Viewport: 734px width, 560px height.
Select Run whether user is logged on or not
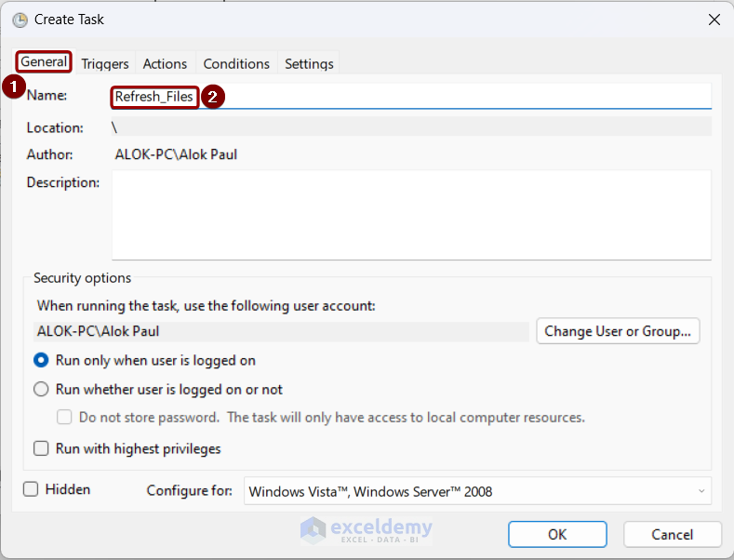41,390
